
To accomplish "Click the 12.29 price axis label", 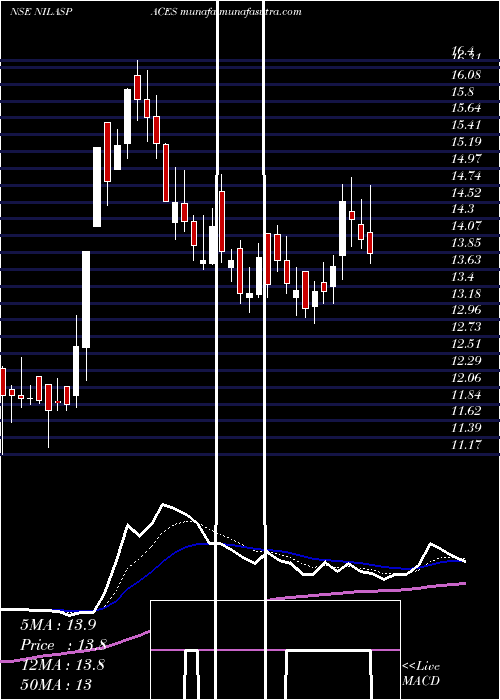I will [466, 361].
